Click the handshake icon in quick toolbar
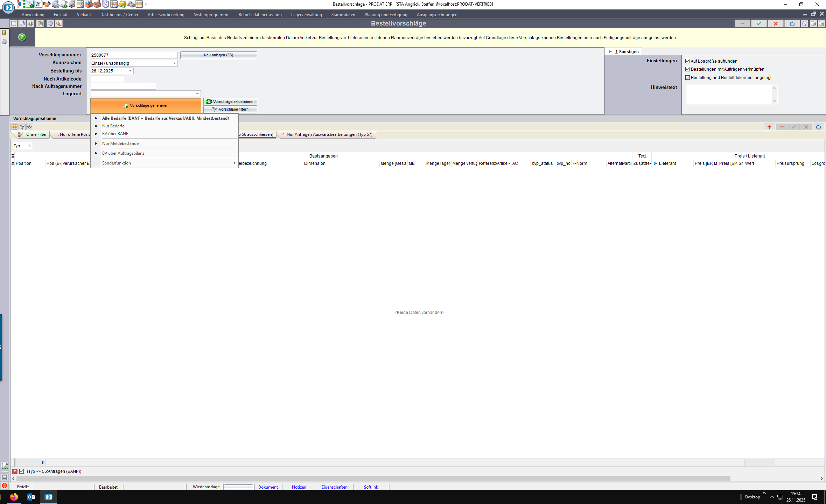Viewport: 826px width, 504px height. coord(47,4)
